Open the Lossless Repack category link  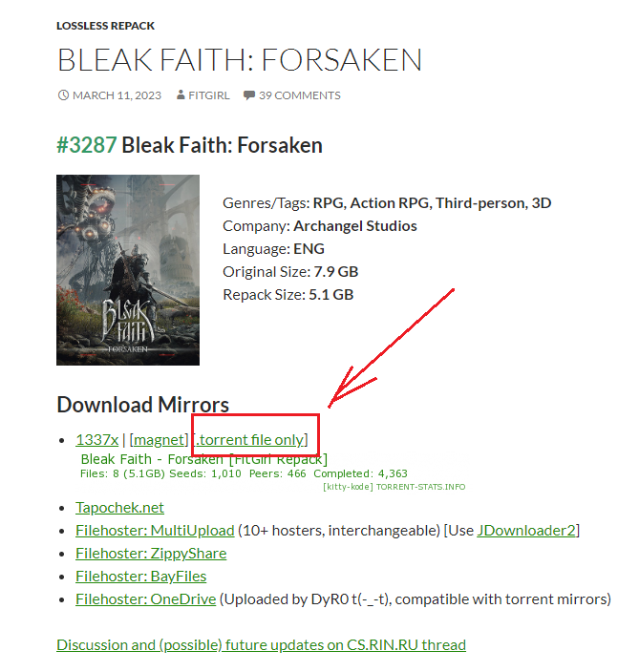click(105, 26)
